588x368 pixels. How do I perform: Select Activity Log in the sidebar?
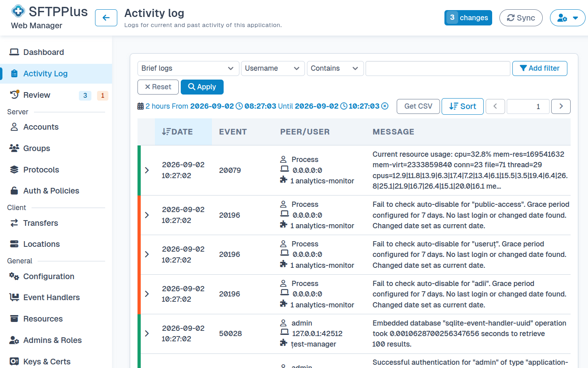[56, 74]
